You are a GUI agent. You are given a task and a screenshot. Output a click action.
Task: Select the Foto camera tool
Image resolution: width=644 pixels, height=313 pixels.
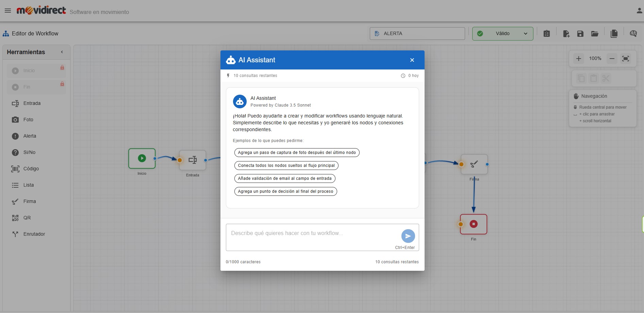tap(36, 120)
